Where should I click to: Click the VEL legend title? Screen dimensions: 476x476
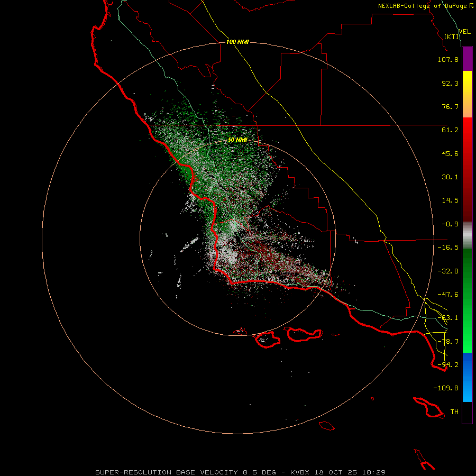(465, 32)
